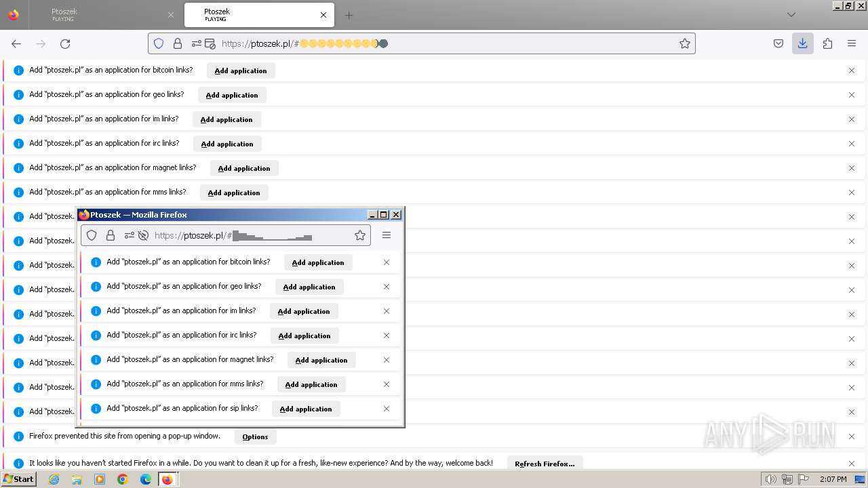Viewport: 868px width, 488px height.
Task: Add application for im links in main window
Action: [226, 119]
